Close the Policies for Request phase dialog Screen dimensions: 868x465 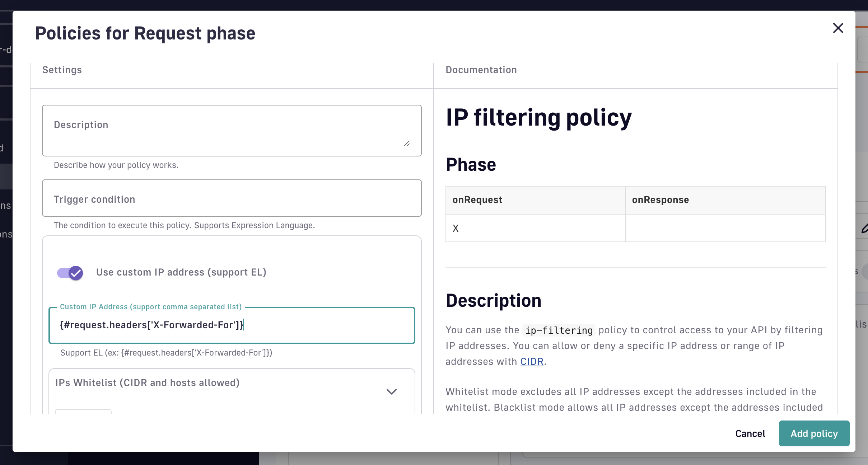tap(838, 28)
